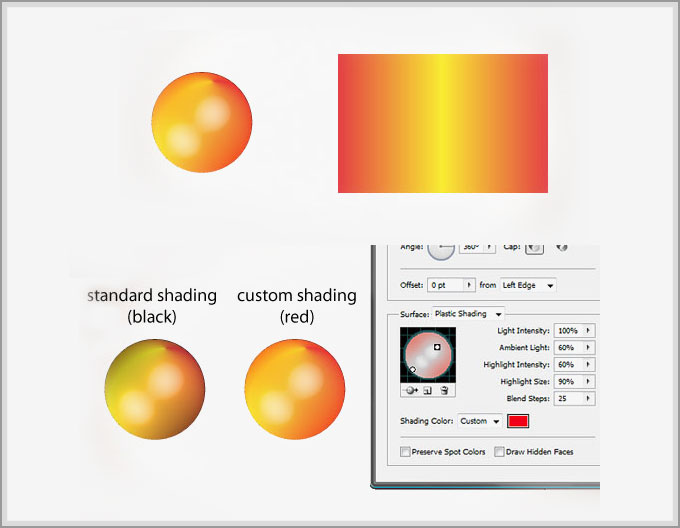Open the Shading Color Custom dropdown

[x=480, y=421]
